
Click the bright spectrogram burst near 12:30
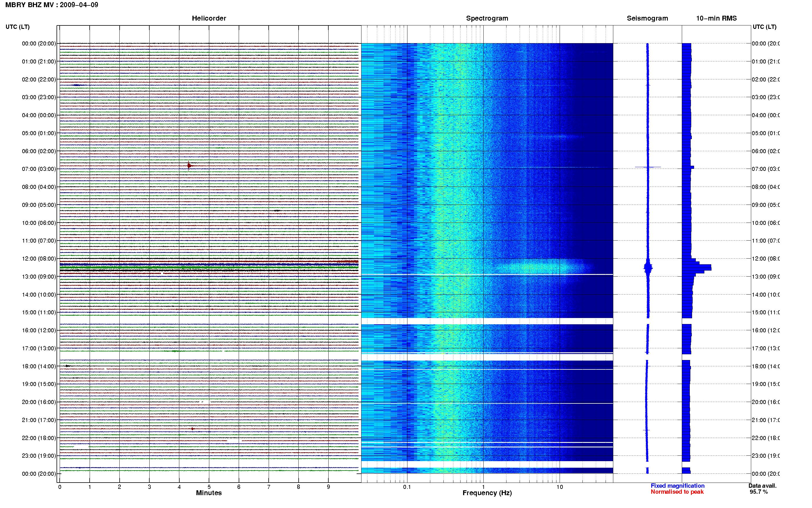point(540,267)
